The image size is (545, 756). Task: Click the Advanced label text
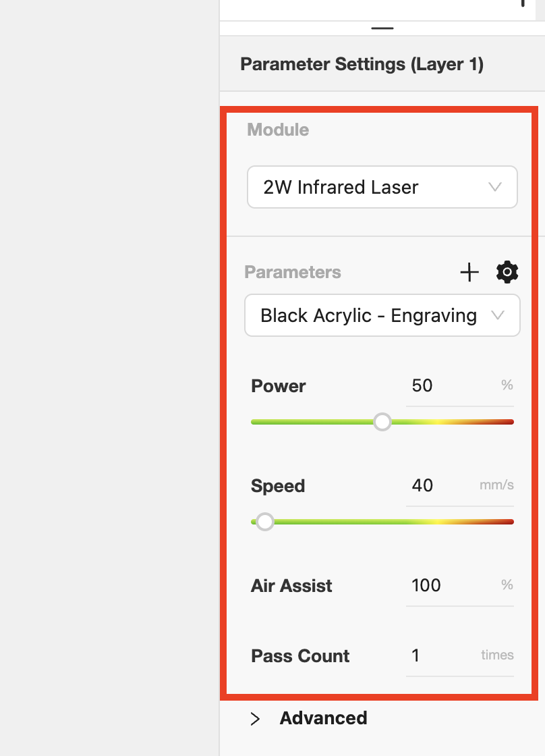(323, 718)
